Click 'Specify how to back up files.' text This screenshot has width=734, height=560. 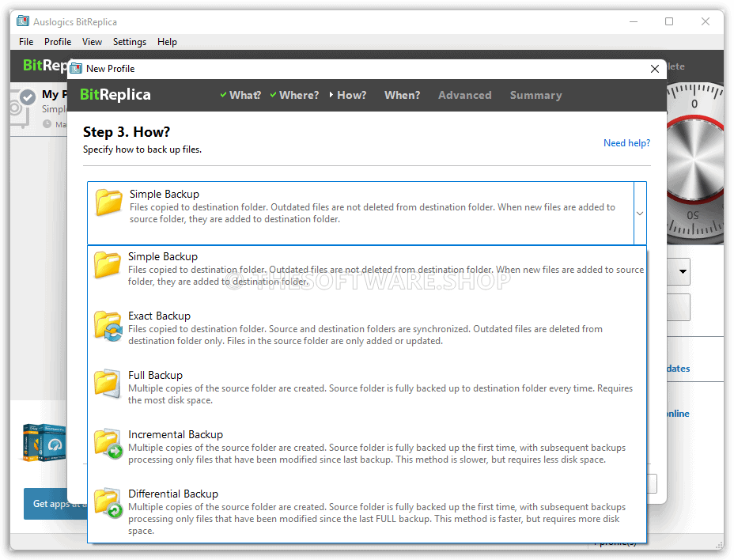tap(142, 149)
